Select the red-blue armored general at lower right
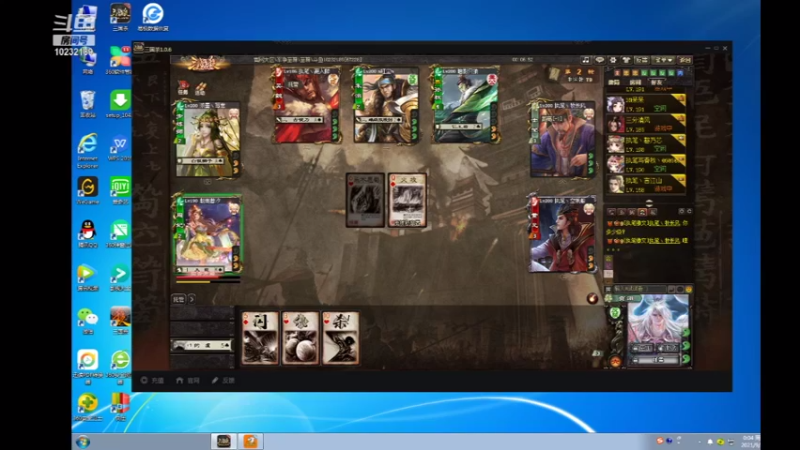The image size is (800, 450). [562, 234]
